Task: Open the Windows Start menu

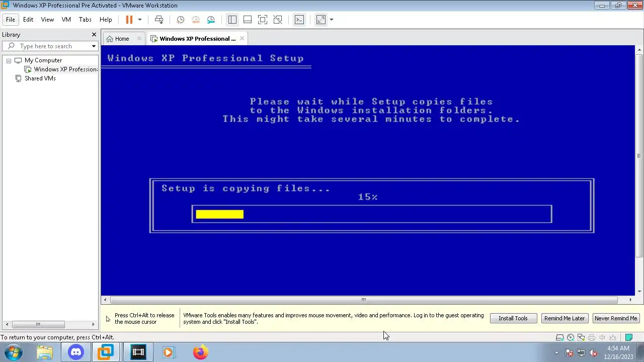Action: [x=14, y=352]
